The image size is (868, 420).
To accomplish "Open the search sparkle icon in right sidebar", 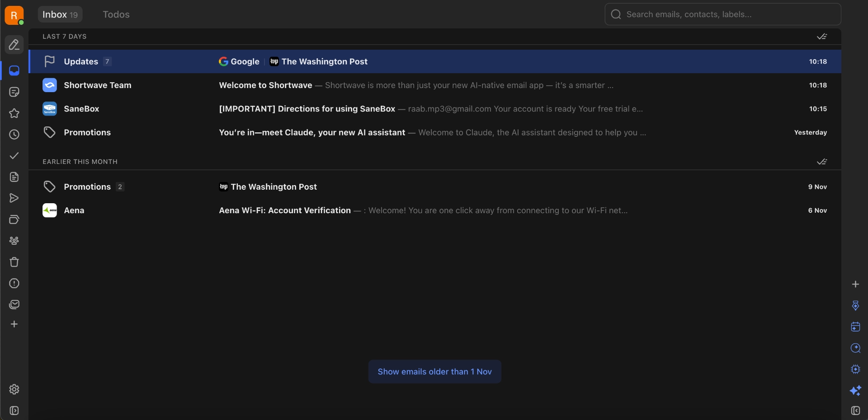I will point(855,348).
